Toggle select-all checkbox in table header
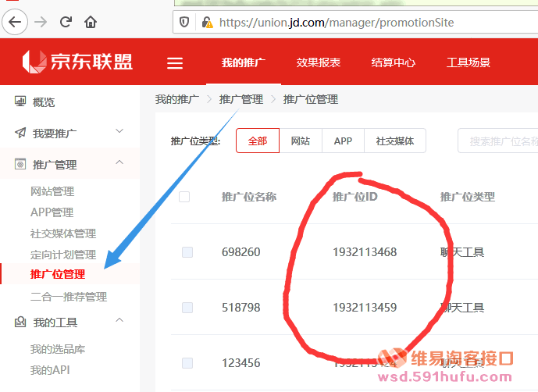 (x=184, y=197)
